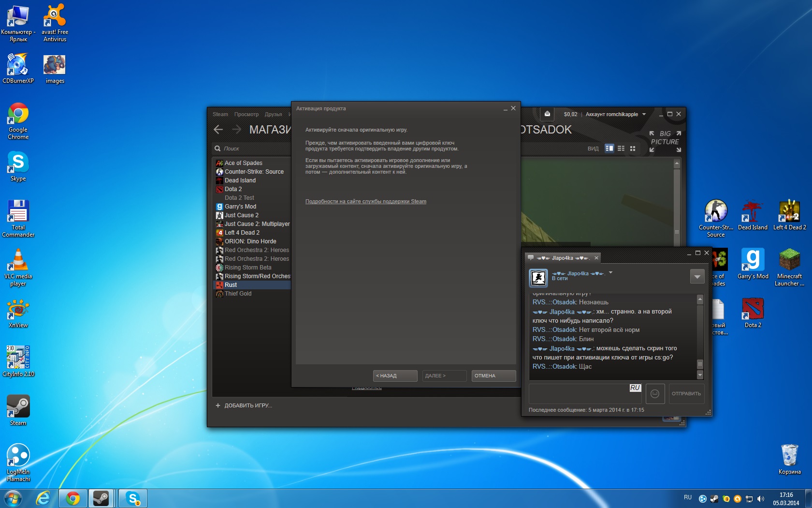Click the ОТМЕНА button
Screen dimensions: 812x508
point(494,376)
